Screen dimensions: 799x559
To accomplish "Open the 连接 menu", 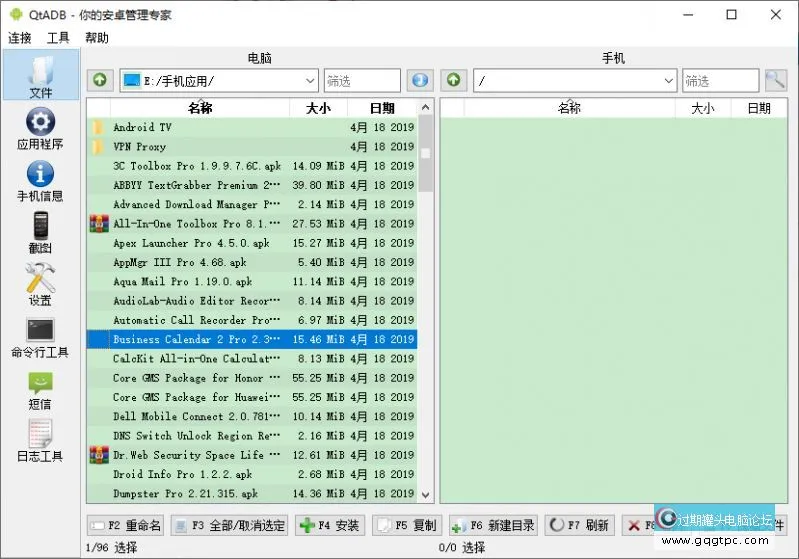I will [x=20, y=38].
